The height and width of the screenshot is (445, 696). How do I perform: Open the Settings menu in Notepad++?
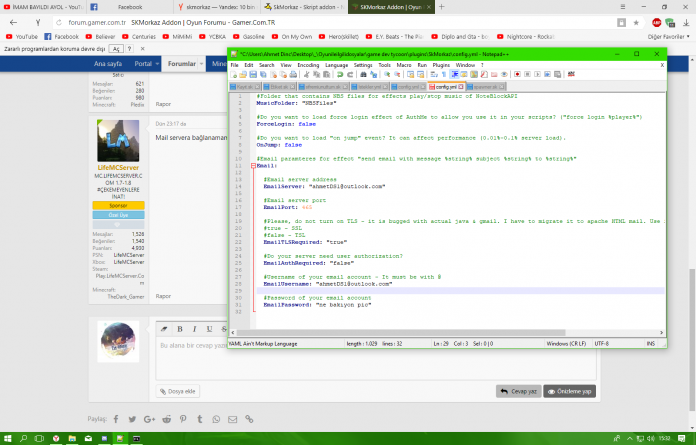coord(363,65)
